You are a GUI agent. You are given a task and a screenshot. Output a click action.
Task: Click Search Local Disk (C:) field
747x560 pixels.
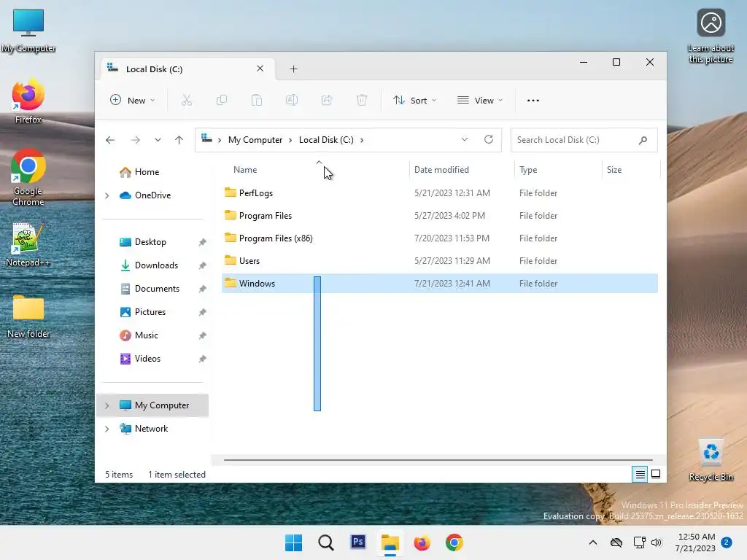point(584,140)
